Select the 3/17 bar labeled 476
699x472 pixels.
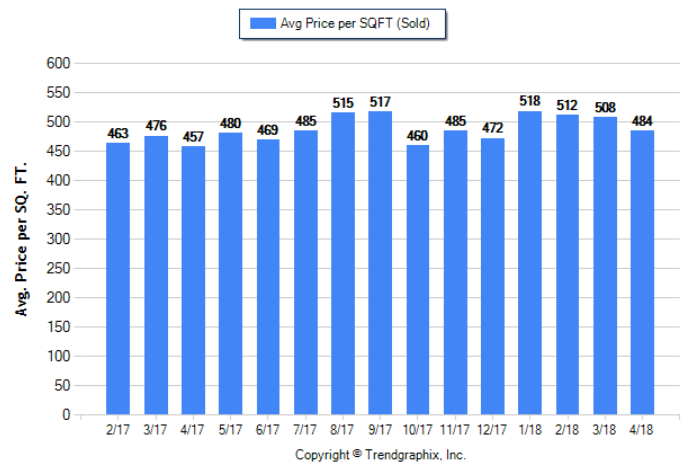pos(156,275)
